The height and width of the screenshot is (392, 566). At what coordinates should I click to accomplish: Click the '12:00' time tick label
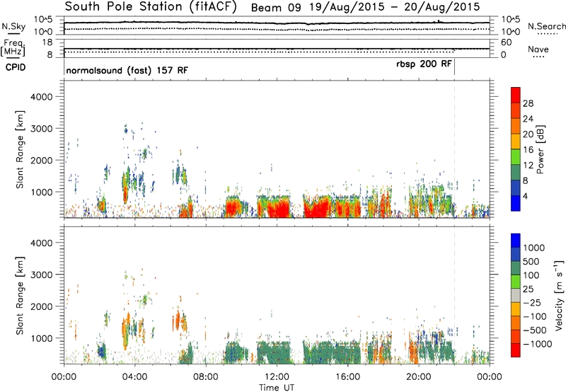(277, 377)
